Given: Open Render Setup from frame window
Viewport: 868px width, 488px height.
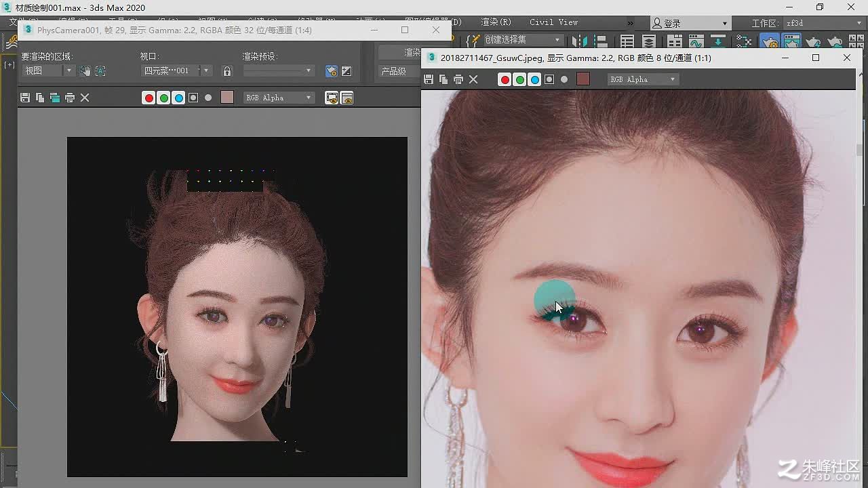Looking at the screenshot, I should (x=331, y=70).
